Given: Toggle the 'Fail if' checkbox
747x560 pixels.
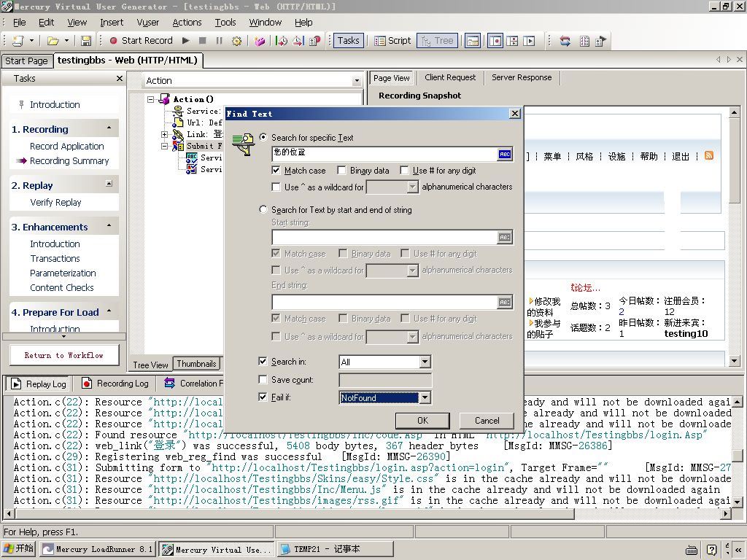Looking at the screenshot, I should tap(263, 397).
